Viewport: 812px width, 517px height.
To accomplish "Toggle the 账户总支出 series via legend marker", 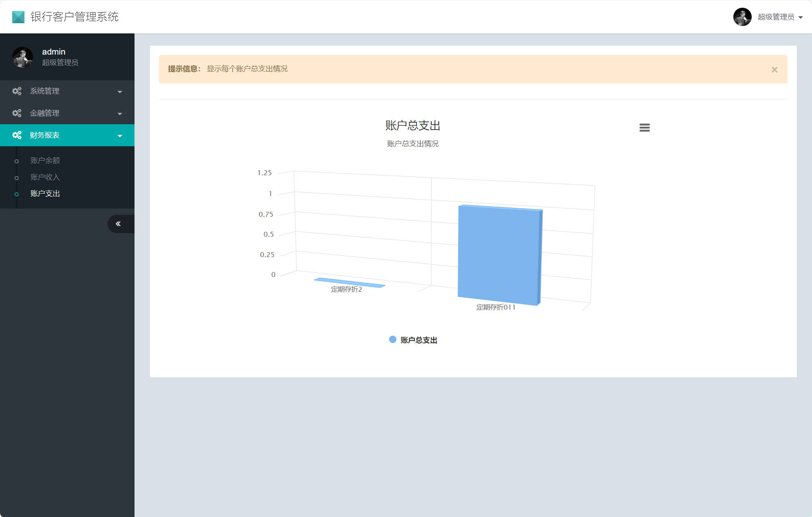I will 392,339.
